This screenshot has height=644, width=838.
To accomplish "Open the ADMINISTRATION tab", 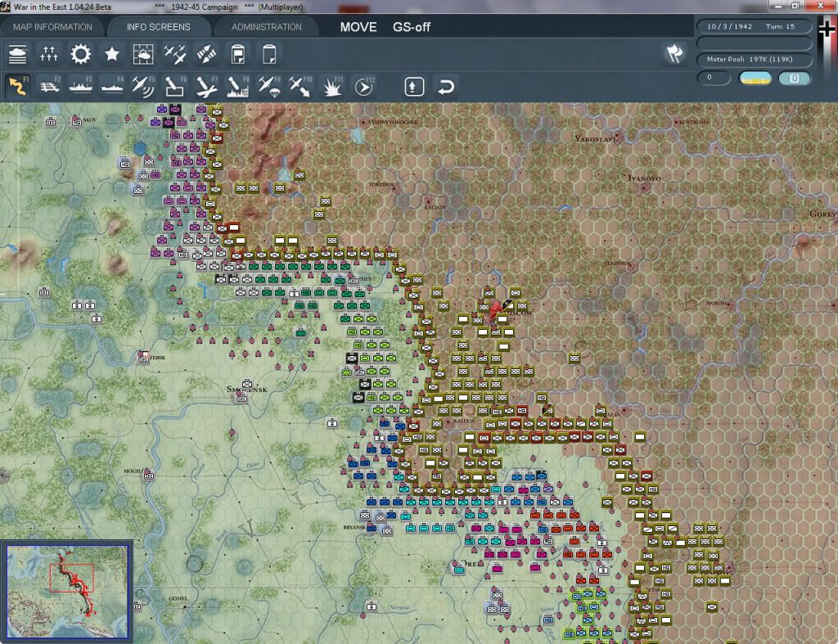I will point(266,27).
